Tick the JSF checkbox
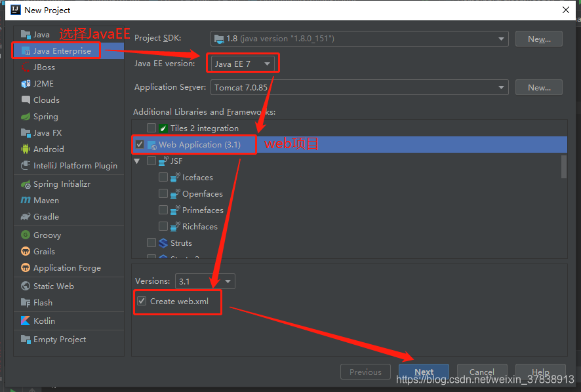581x392 pixels. pyautogui.click(x=151, y=161)
